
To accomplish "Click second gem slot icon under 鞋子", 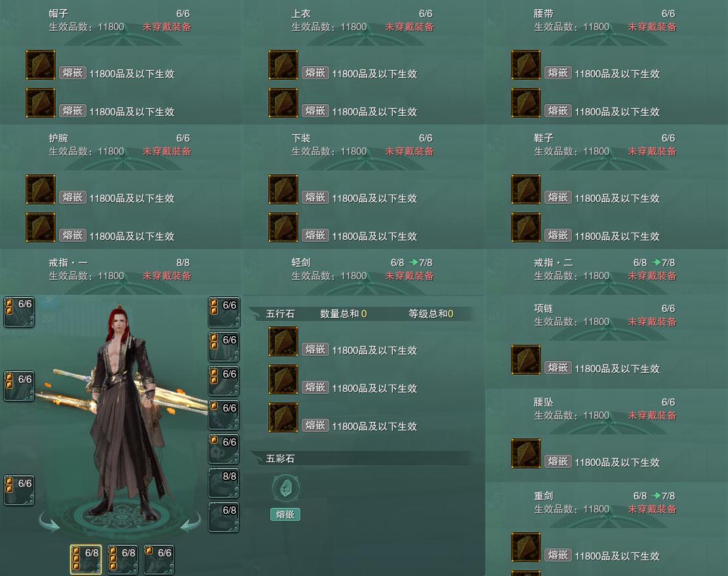I will click(526, 227).
